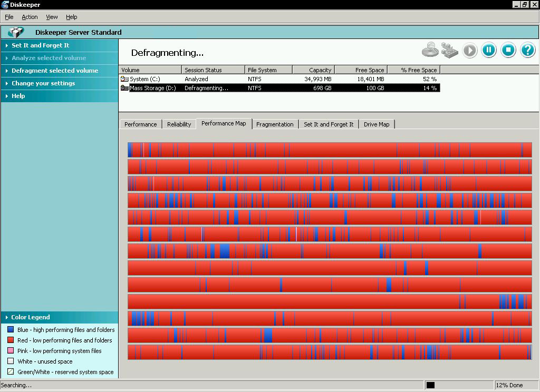This screenshot has width=540, height=392.
Task: Click the green/white reserved space swatch
Action: click(11, 371)
